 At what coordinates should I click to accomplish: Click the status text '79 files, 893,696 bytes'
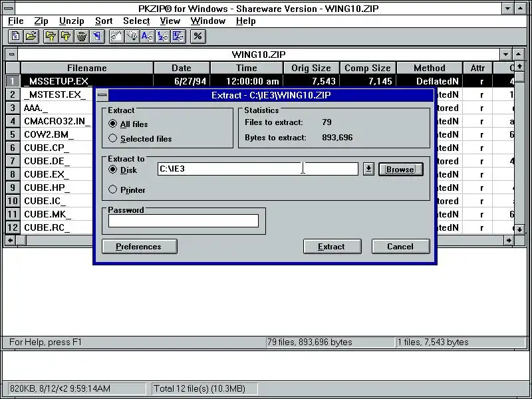[309, 342]
